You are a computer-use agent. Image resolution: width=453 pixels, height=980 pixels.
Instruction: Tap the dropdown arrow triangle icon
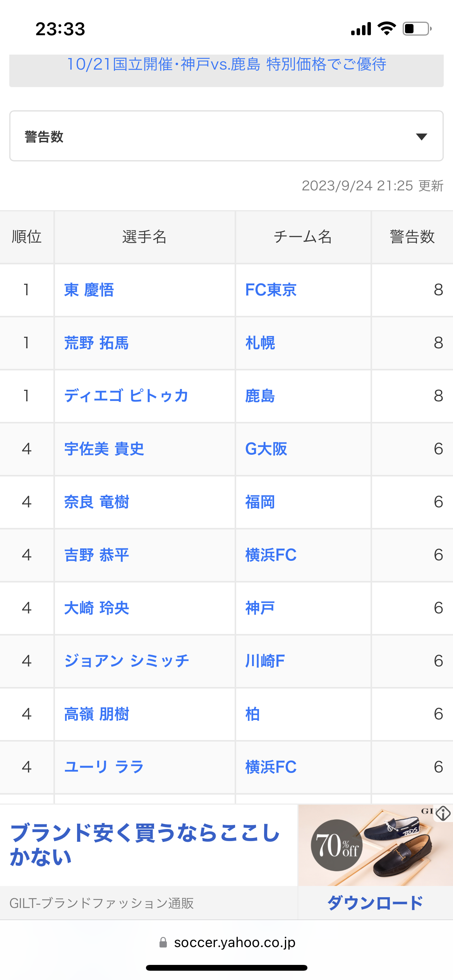tap(421, 136)
